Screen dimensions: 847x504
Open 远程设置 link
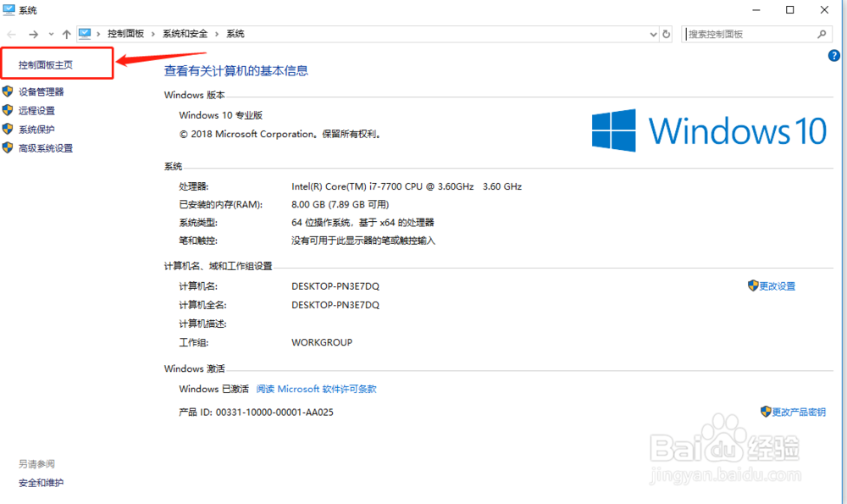point(36,111)
